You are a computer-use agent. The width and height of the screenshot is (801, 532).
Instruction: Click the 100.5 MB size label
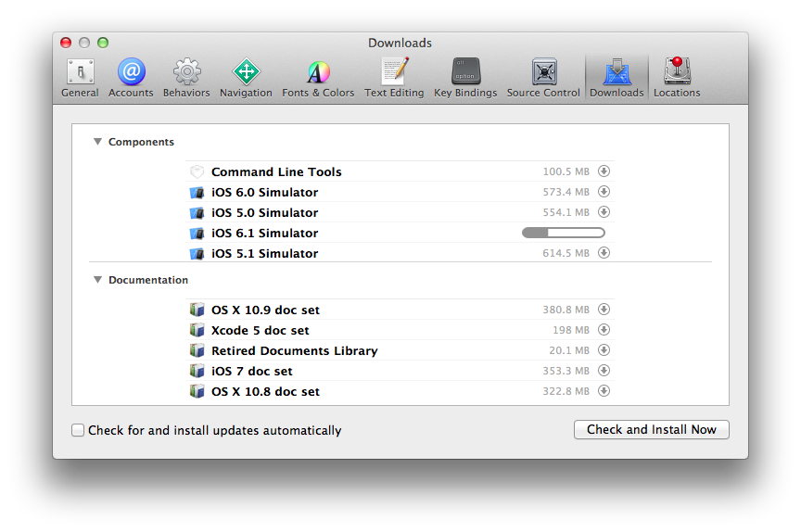[566, 171]
